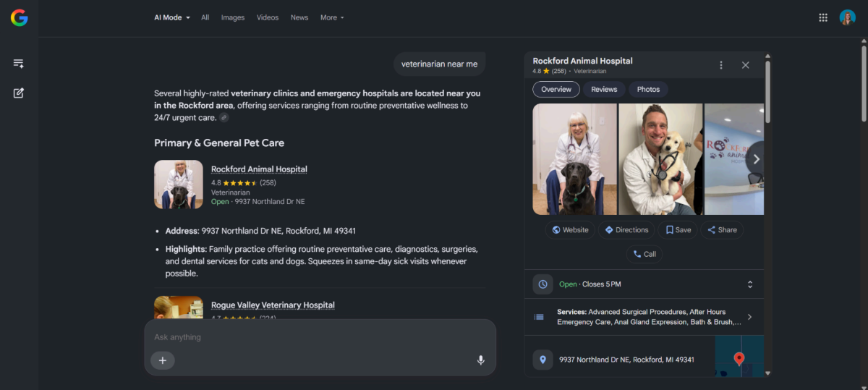Open Rockford Animal Hospital result thumbnail
This screenshot has height=390, width=868.
coord(179,185)
